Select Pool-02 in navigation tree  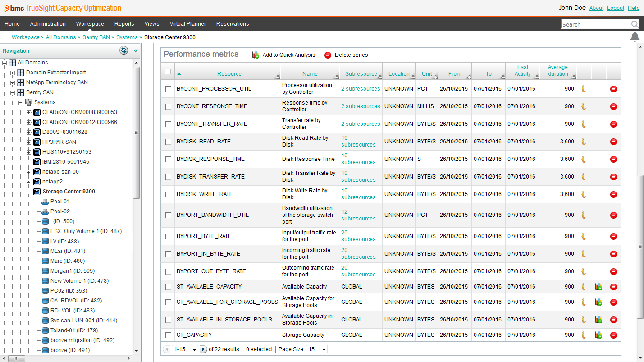click(60, 211)
